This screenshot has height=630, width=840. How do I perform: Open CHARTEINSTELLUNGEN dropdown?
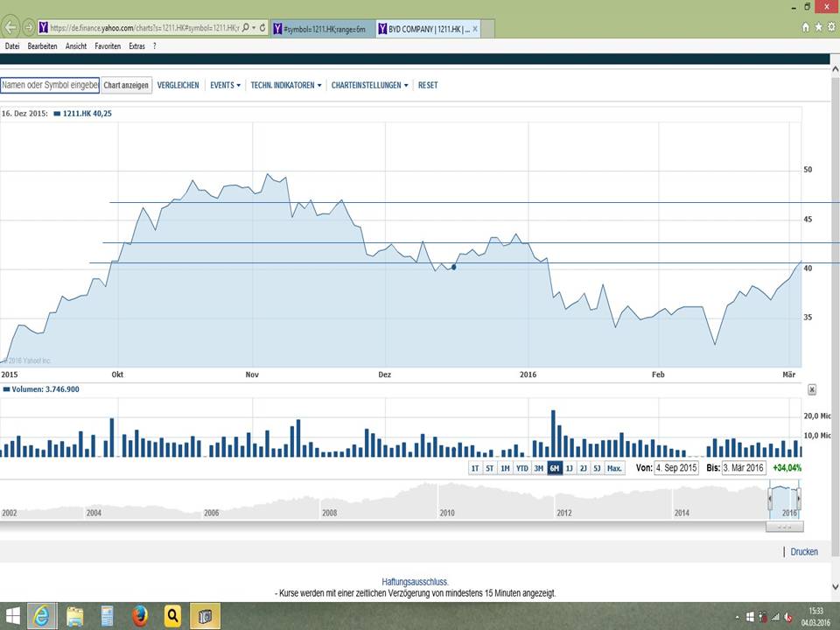[x=369, y=85]
